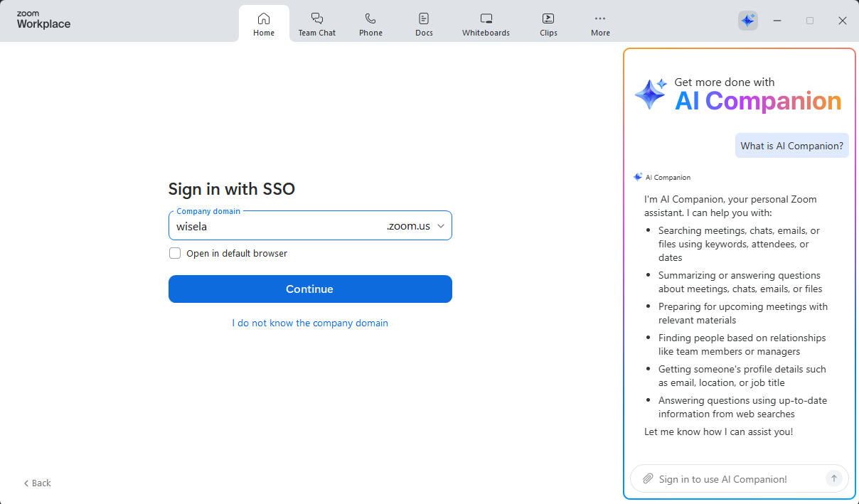Click the small AI Companion sparkle above the message

click(637, 176)
